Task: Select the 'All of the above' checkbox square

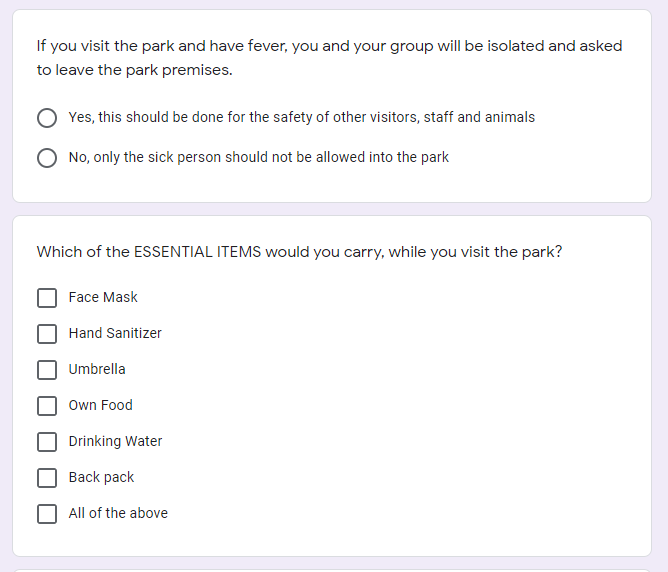Action: (x=47, y=514)
